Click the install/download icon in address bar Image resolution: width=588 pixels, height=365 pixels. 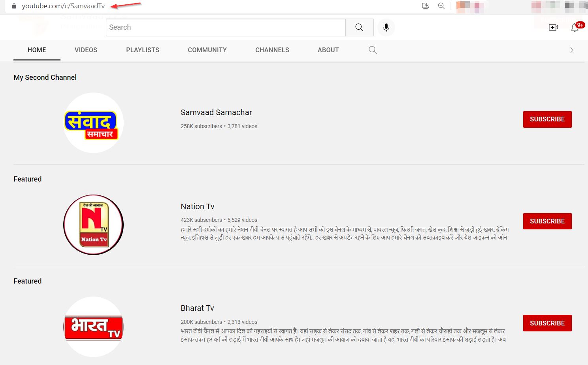[x=426, y=6]
